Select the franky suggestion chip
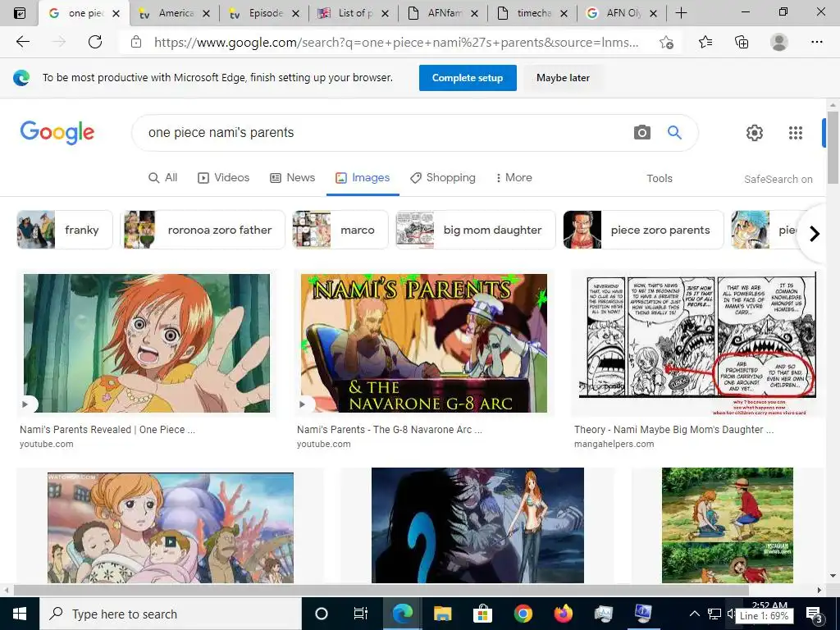This screenshot has width=840, height=630. (x=65, y=230)
